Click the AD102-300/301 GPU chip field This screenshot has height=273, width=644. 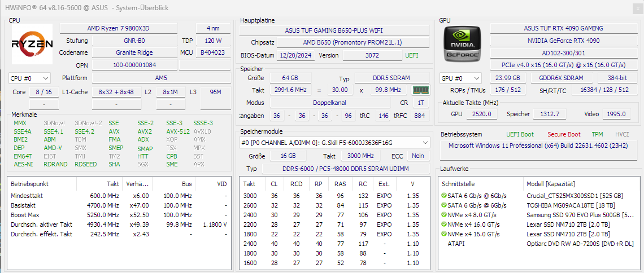tap(564, 53)
